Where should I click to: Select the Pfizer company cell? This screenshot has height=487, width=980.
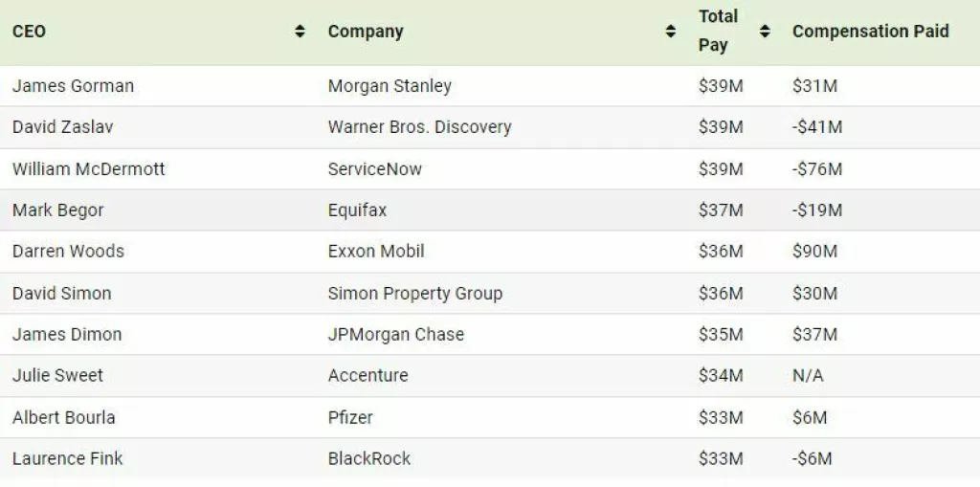350,418
